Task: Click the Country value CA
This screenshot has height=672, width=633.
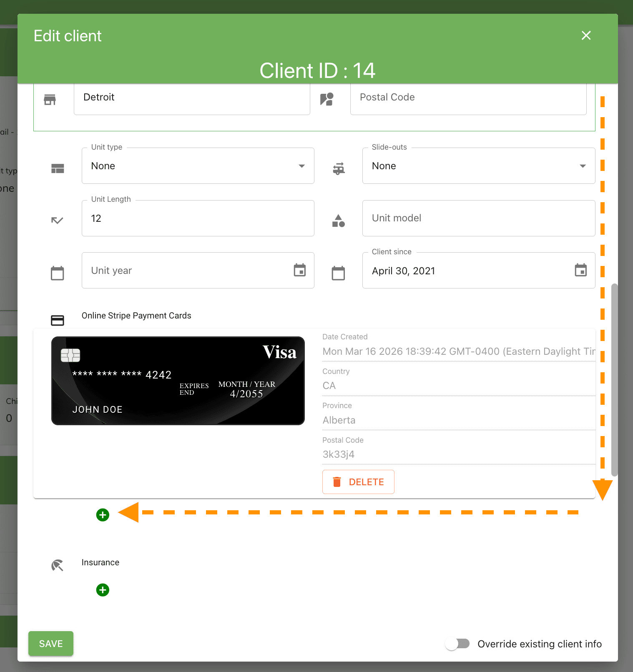Action: click(329, 386)
